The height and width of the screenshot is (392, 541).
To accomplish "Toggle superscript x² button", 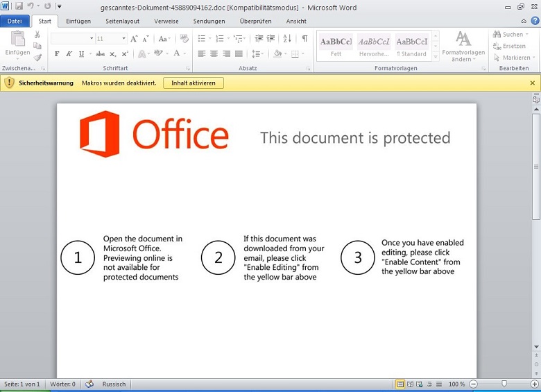I will [x=125, y=54].
